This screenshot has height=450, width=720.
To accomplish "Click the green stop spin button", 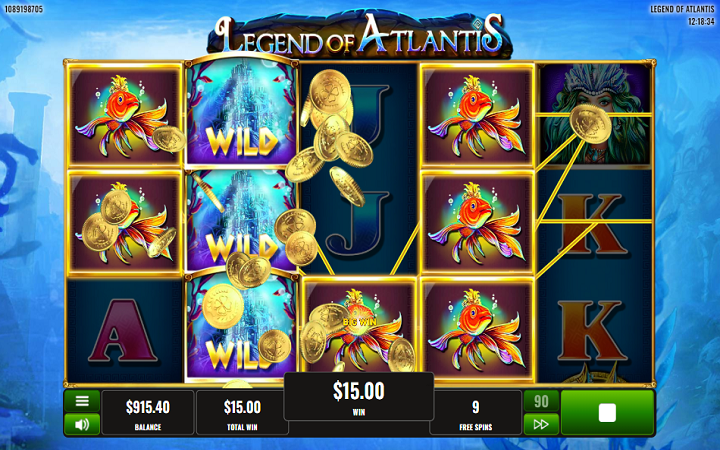I will (x=607, y=412).
